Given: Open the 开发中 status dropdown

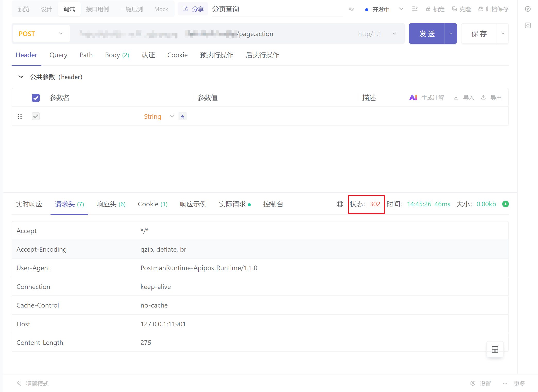Looking at the screenshot, I should pos(384,10).
